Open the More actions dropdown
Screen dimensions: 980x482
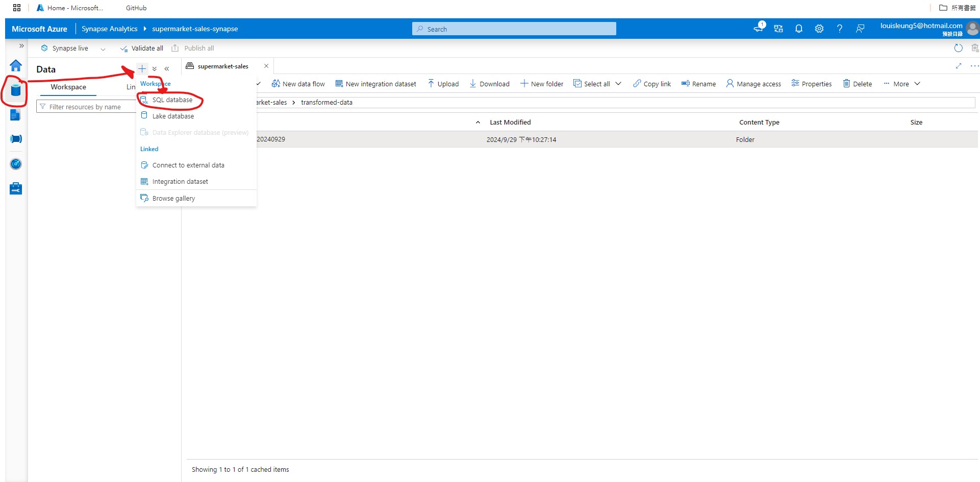[x=901, y=83]
